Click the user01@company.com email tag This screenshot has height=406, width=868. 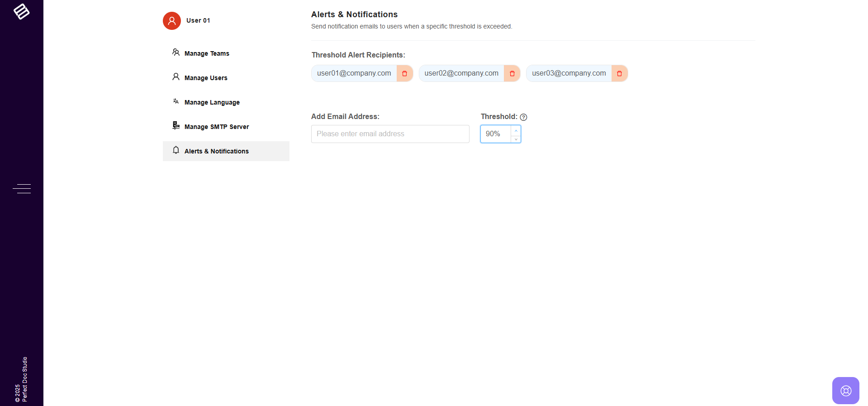pyautogui.click(x=354, y=73)
